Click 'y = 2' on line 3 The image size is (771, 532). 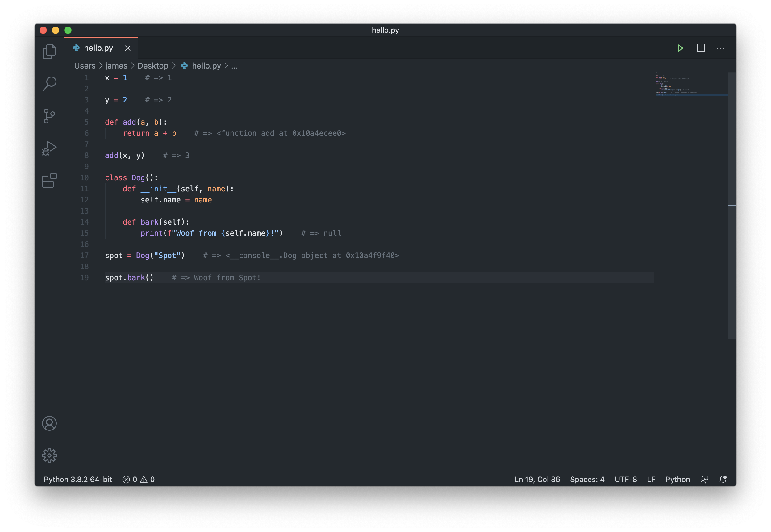tap(116, 100)
